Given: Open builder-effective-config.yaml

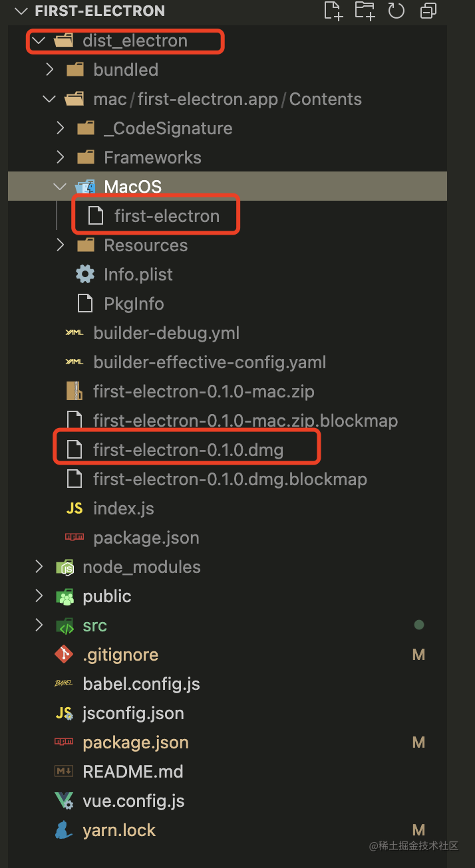Looking at the screenshot, I should 210,362.
